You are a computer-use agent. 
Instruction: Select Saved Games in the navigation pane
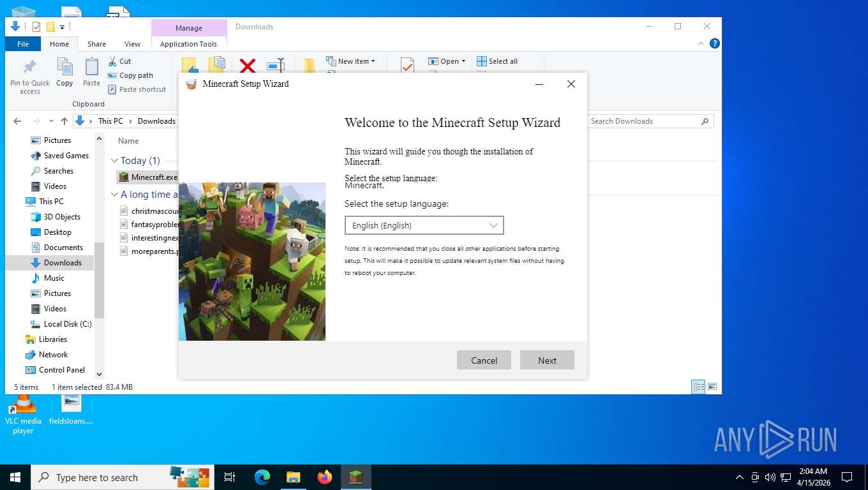click(x=59, y=156)
